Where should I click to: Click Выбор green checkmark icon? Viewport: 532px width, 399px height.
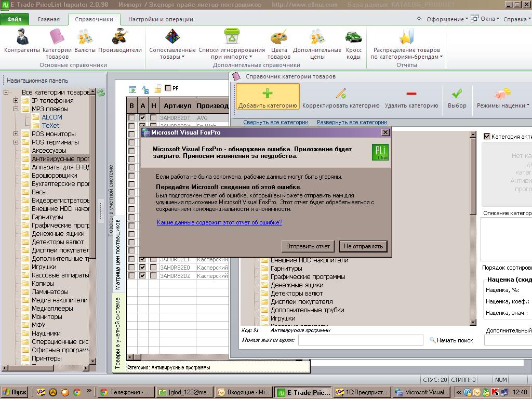[457, 93]
